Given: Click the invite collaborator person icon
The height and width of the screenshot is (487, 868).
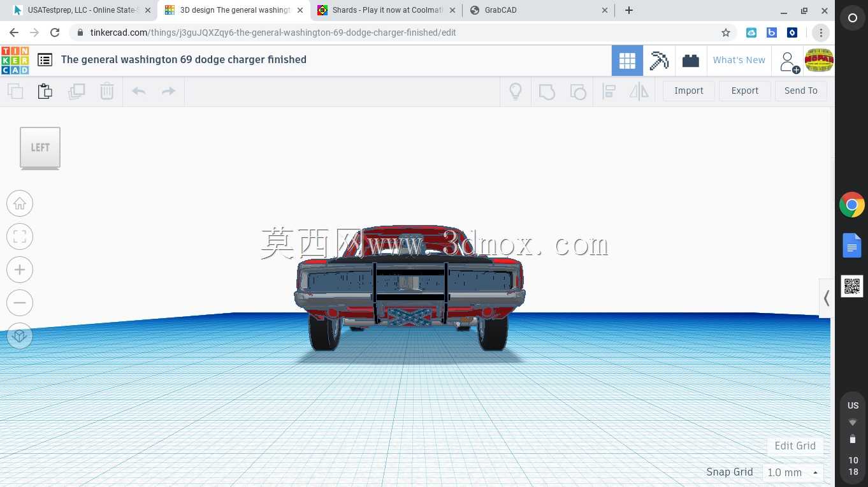Looking at the screenshot, I should click(x=788, y=61).
